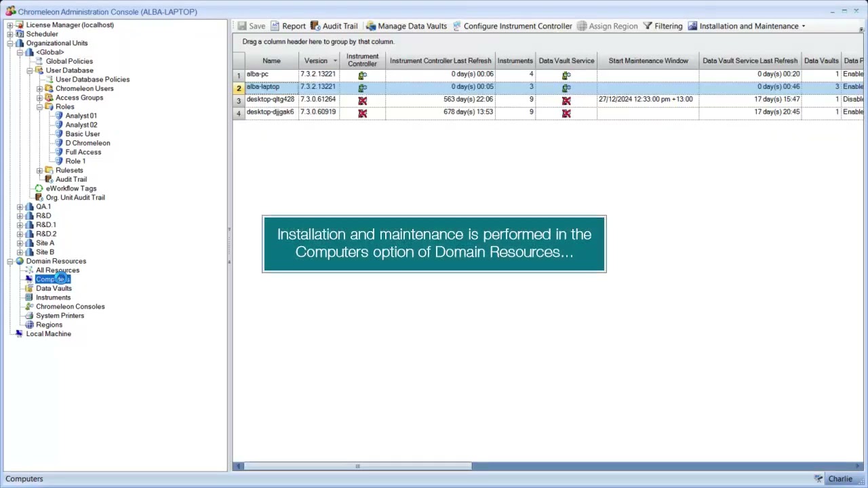Viewport: 868px width, 488px height.
Task: Sort by the Version column header
Action: pos(319,61)
